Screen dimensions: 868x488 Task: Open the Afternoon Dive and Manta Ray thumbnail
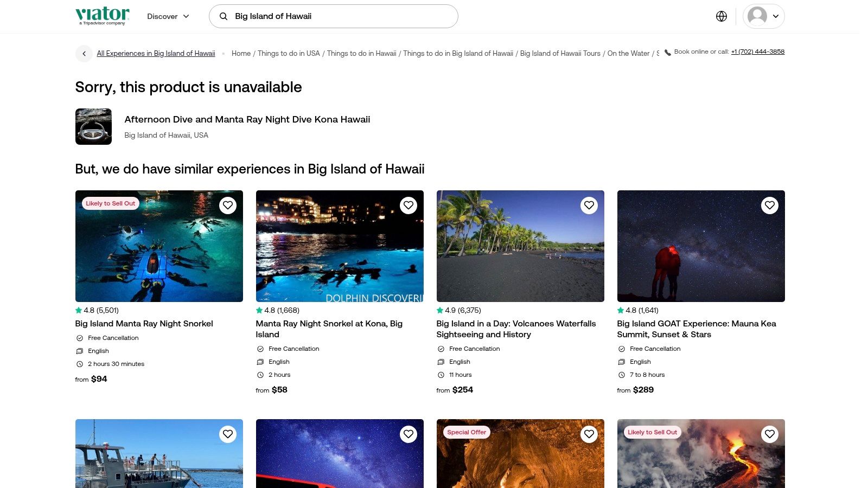tap(93, 127)
